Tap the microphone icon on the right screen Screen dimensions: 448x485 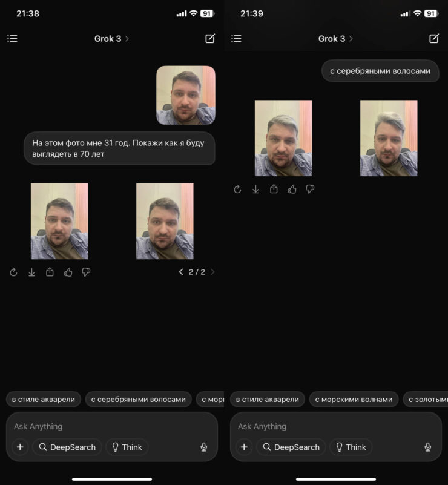pyautogui.click(x=427, y=447)
